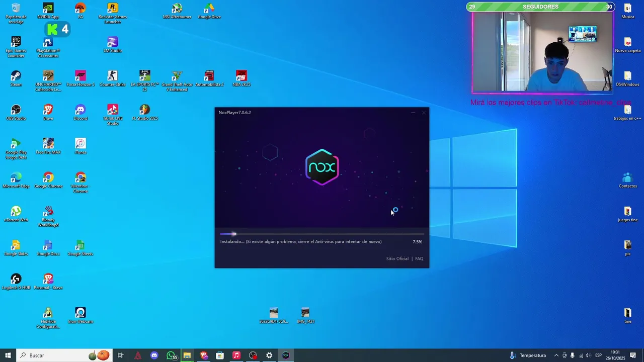644x362 pixels.
Task: Select Iriun Webcam desktop icon
Action: (80, 316)
